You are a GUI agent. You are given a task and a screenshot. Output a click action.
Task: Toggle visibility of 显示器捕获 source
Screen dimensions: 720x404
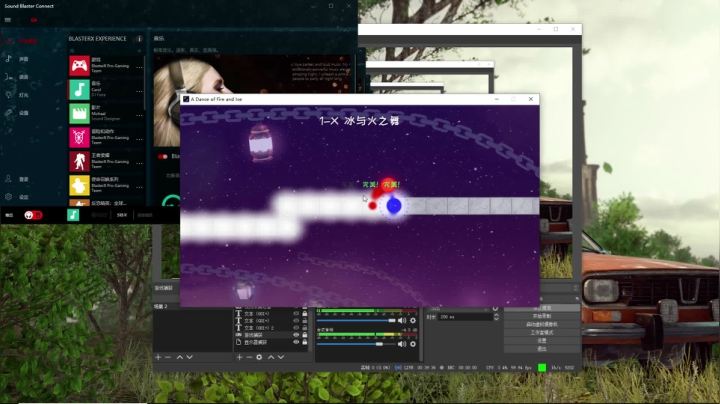point(296,342)
